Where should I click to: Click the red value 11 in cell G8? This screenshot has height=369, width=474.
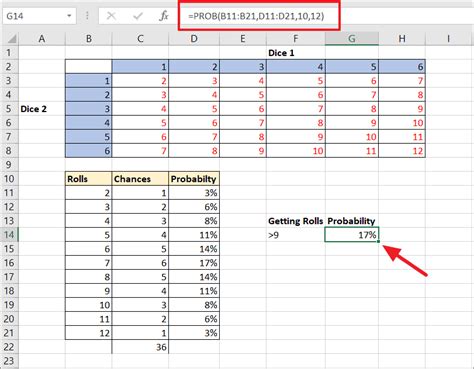pyautogui.click(x=352, y=151)
